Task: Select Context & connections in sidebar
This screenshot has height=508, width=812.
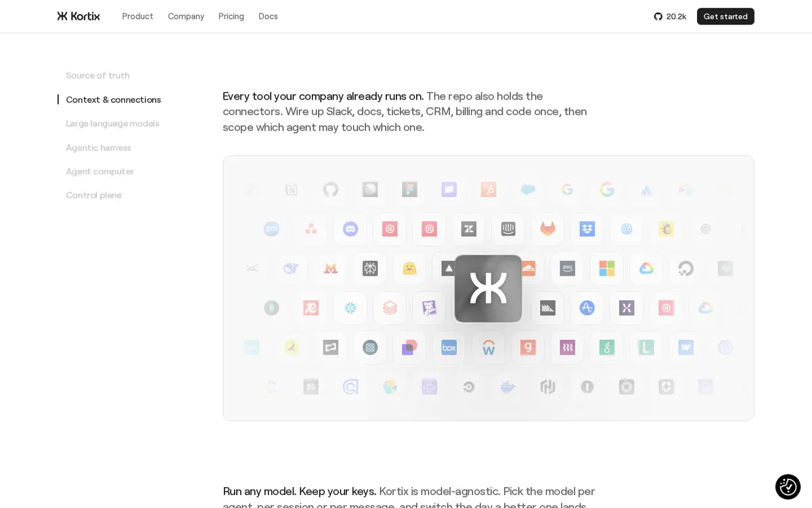Action: click(113, 100)
